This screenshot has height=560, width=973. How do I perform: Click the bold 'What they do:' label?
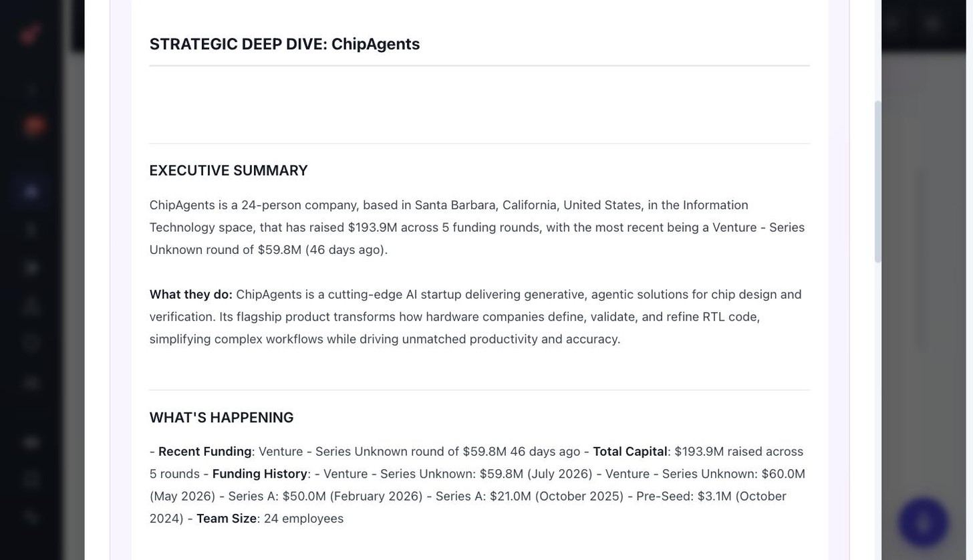click(x=191, y=295)
